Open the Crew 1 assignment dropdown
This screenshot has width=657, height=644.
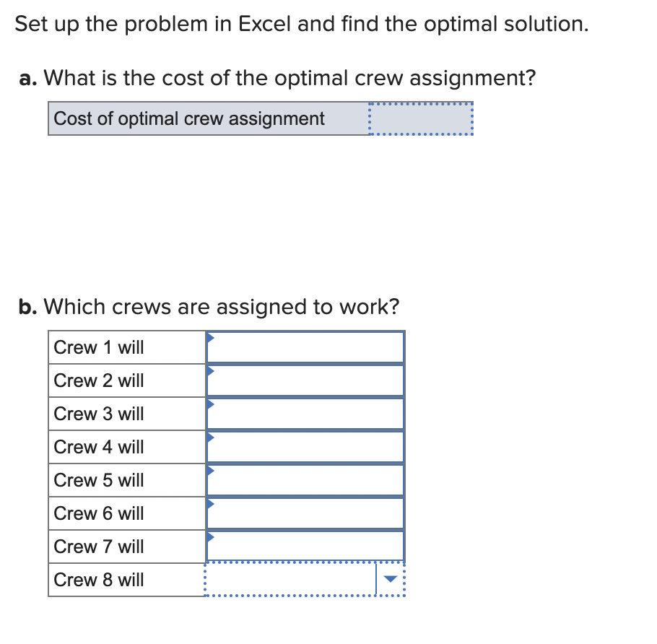[305, 347]
